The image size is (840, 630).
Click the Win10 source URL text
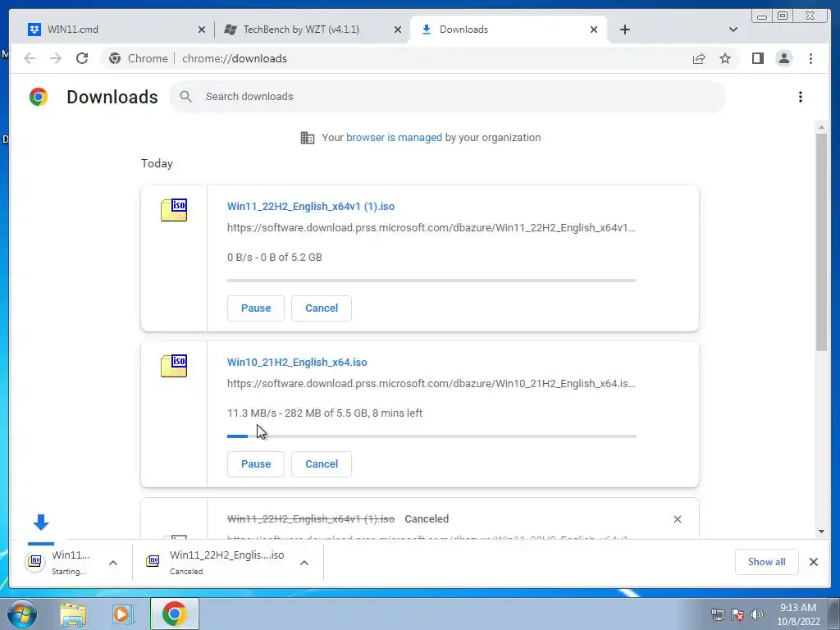[431, 384]
